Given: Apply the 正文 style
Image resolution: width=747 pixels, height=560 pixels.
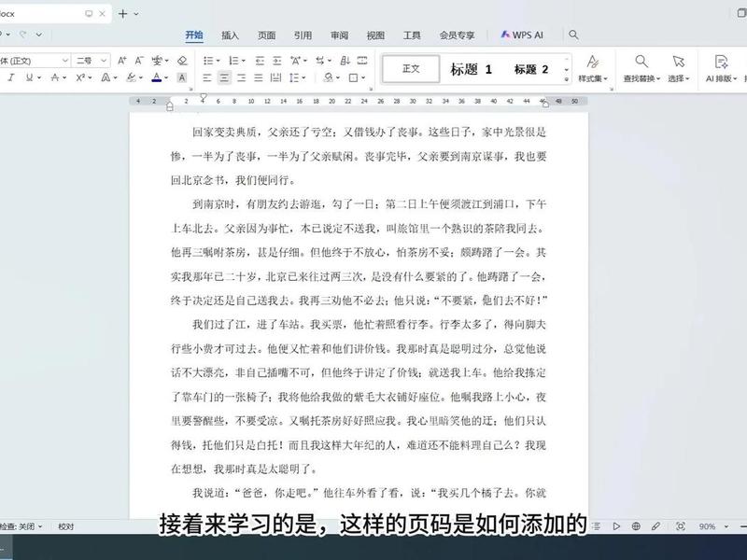Looking at the screenshot, I should coord(411,69).
